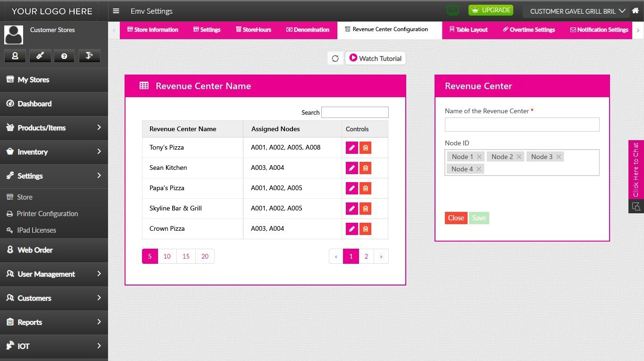
Task: Select the Table Layout tab
Action: pos(468,30)
